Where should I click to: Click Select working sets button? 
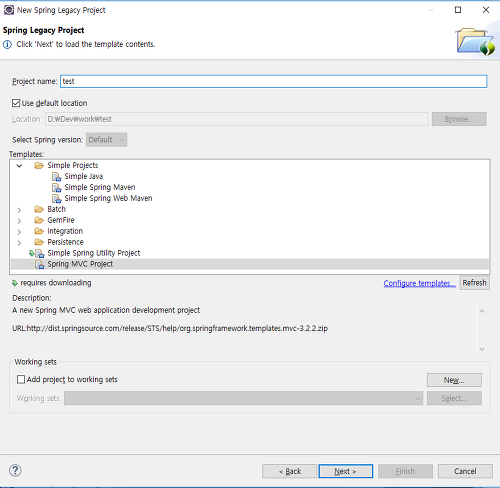[454, 398]
